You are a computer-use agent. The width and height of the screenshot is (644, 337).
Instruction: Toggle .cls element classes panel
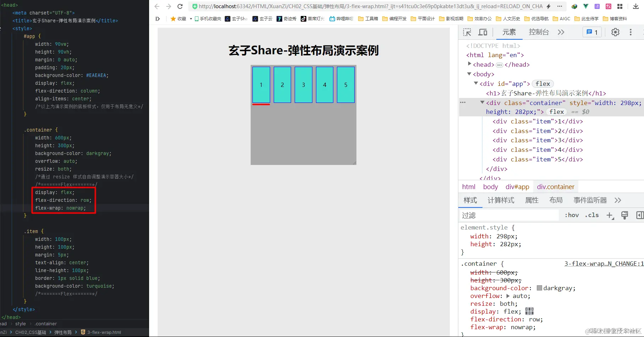(591, 215)
